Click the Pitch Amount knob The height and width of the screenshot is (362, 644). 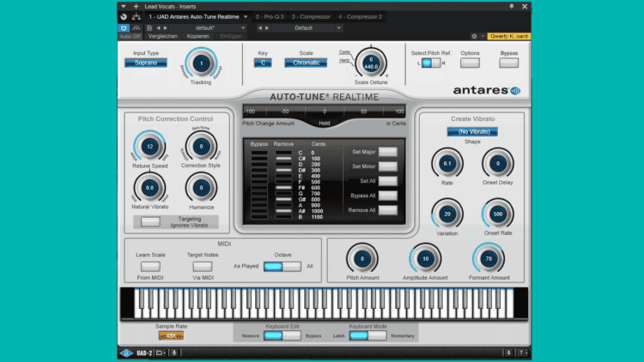[362, 258]
